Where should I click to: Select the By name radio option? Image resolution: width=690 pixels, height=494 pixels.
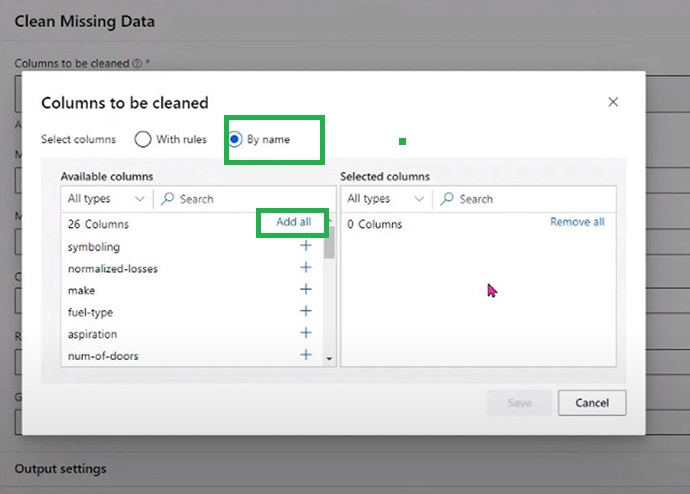point(235,139)
